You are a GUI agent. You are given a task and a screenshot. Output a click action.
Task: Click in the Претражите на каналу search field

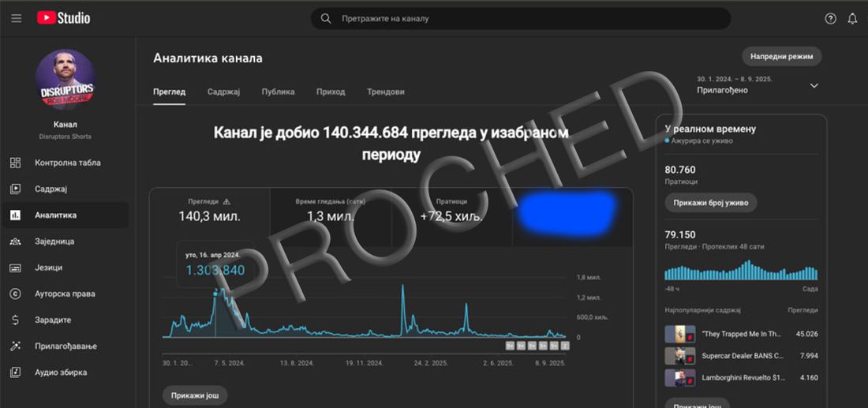click(520, 18)
